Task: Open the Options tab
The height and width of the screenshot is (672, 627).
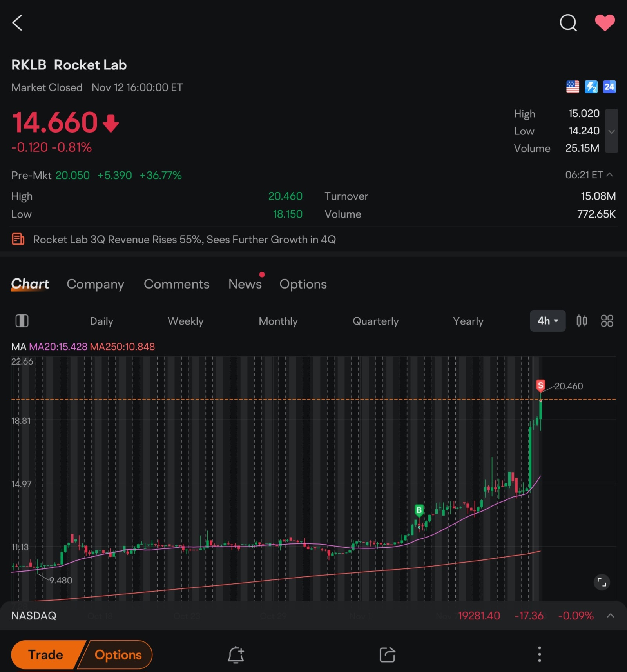Action: click(303, 284)
